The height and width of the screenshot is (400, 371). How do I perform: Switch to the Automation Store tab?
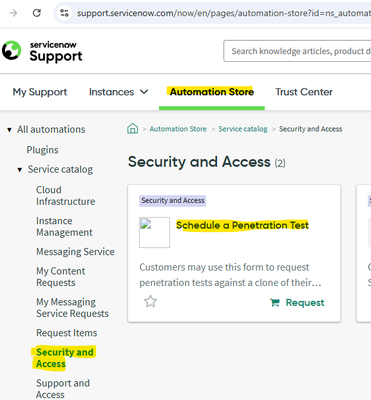click(212, 92)
